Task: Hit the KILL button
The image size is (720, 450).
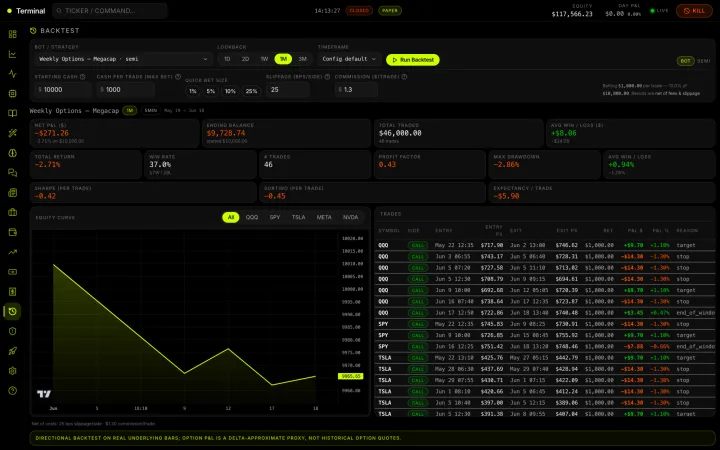Action: click(694, 11)
